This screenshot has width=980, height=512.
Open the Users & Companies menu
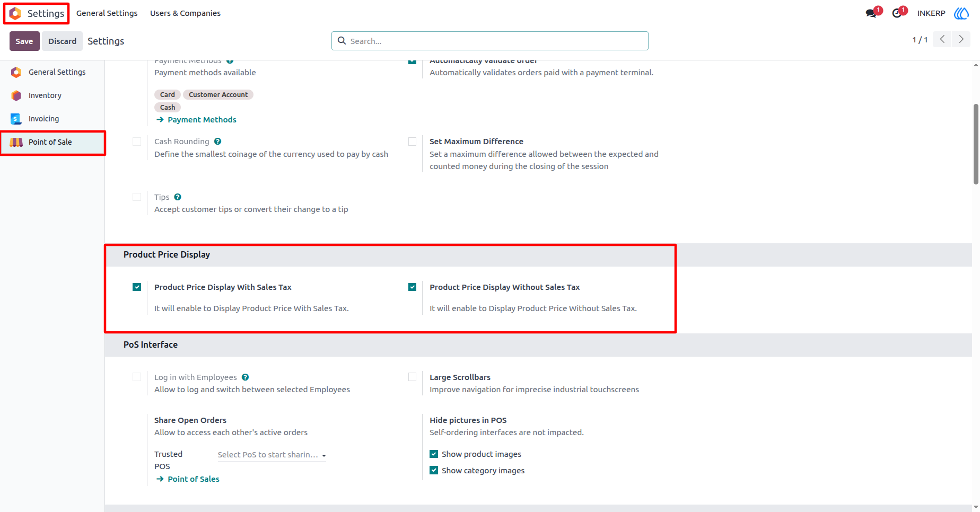click(x=185, y=13)
